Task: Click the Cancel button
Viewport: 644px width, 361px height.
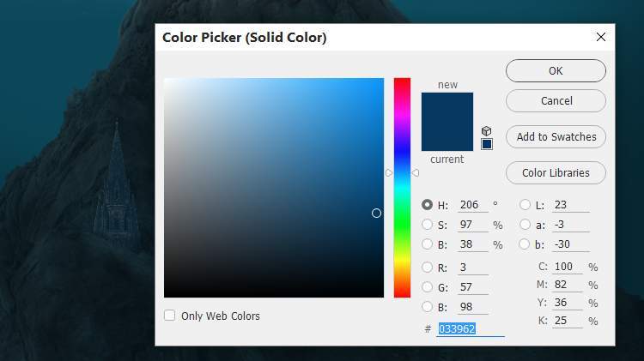Action: (x=556, y=101)
